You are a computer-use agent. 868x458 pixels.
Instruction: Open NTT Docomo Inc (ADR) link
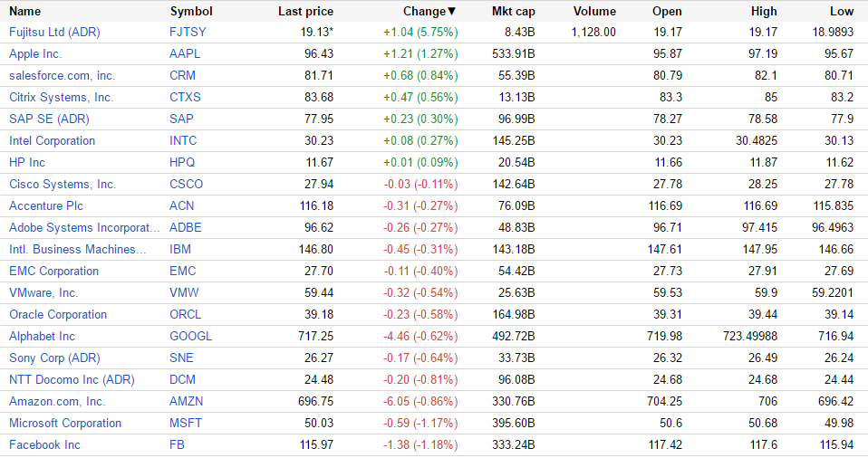(72, 379)
